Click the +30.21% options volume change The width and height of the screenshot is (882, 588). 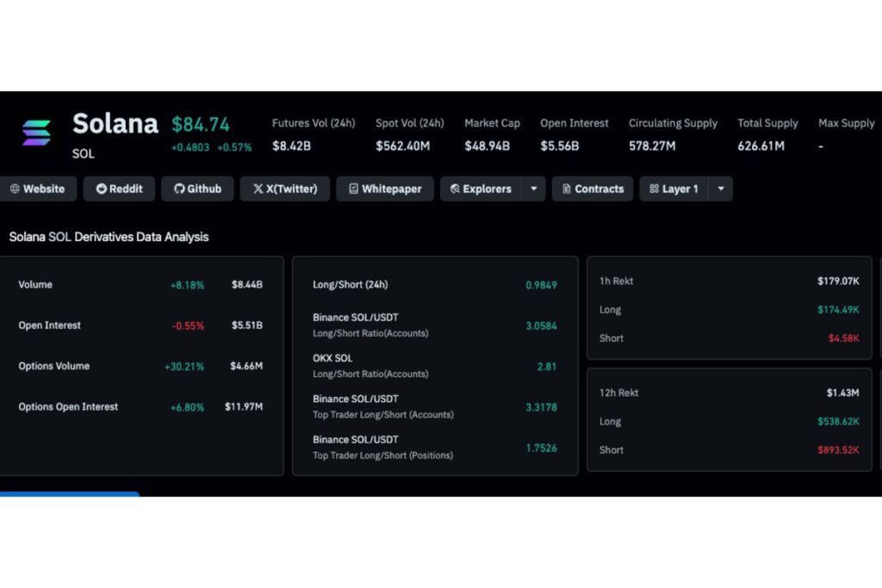(184, 367)
